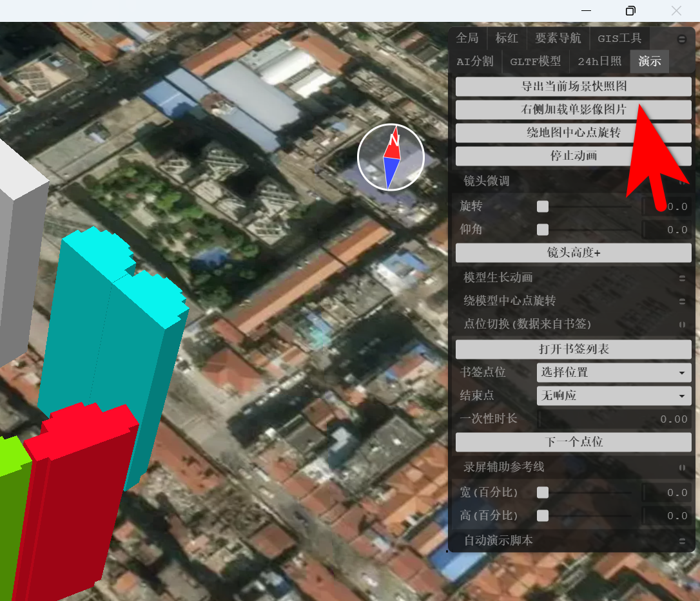Open the 结束点 无响应 dropdown
700x601 pixels.
coord(614,396)
